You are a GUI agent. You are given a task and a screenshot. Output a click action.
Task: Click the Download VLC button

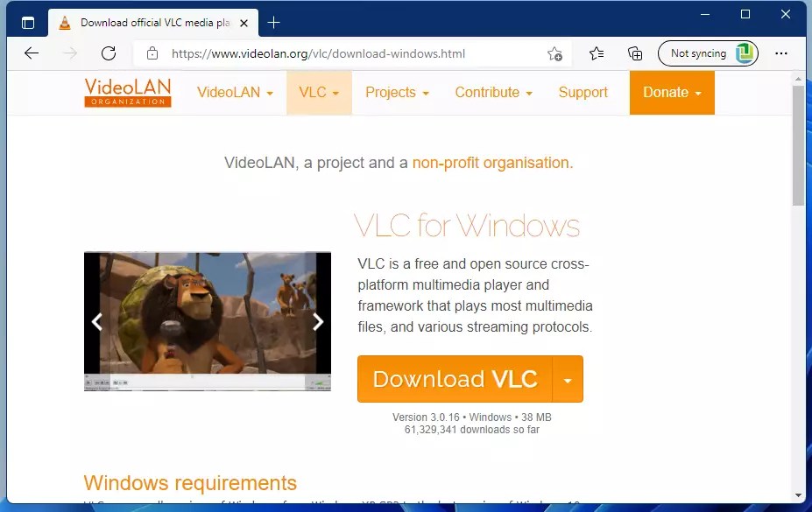455,379
